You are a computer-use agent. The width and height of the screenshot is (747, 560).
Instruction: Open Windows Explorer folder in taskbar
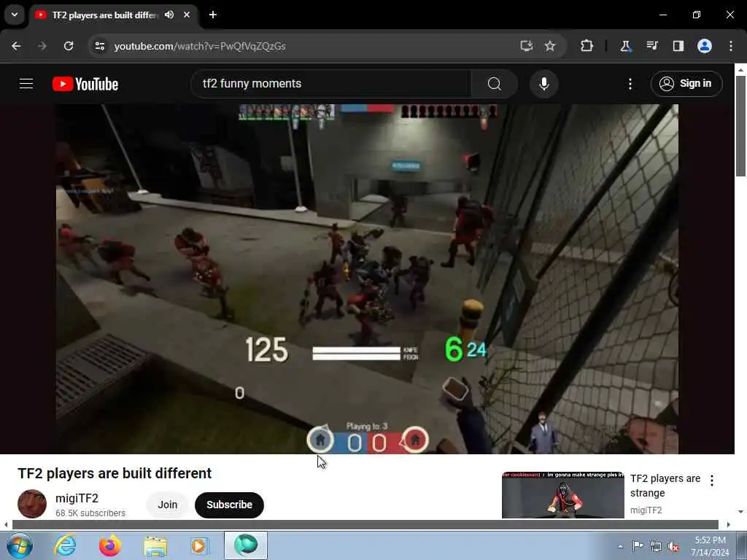(155, 545)
